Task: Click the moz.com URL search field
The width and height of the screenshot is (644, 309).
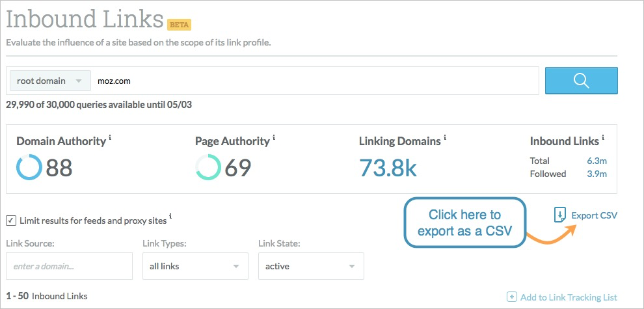Action: pos(315,81)
